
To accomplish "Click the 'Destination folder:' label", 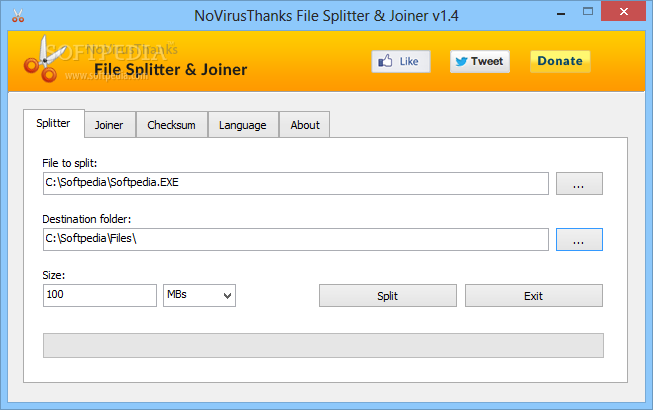I will pyautogui.click(x=87, y=219).
